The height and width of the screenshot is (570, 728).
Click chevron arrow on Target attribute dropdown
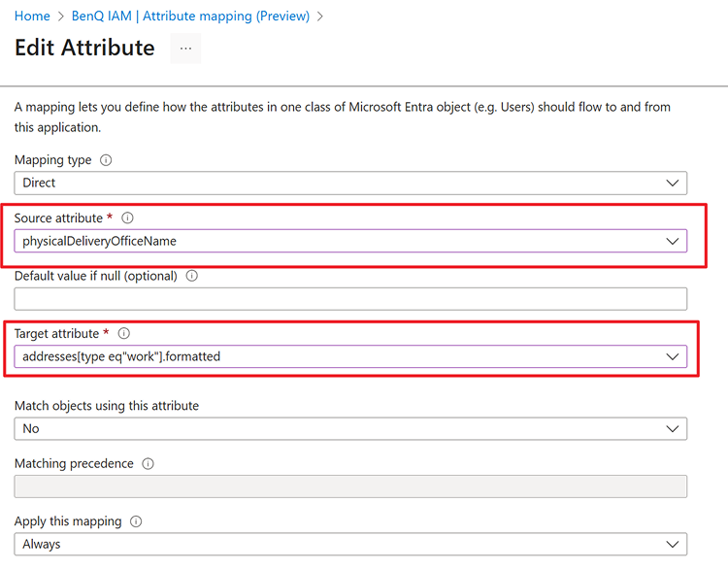(x=673, y=356)
